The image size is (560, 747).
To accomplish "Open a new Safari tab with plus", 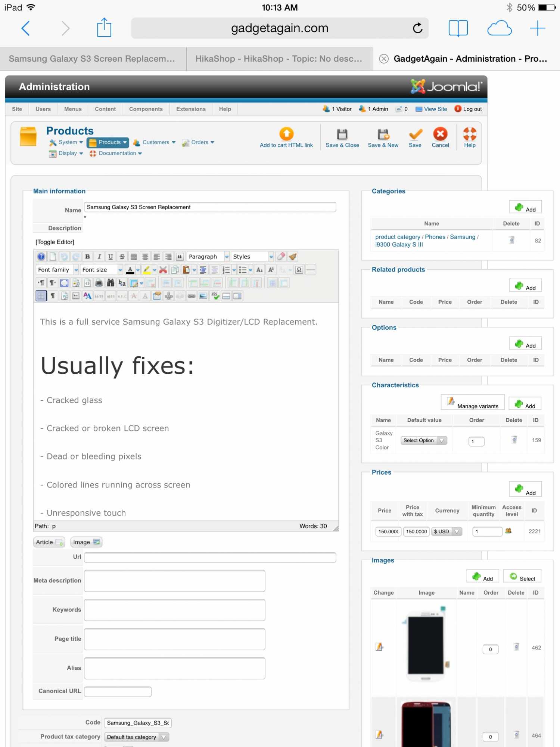I will click(x=538, y=28).
